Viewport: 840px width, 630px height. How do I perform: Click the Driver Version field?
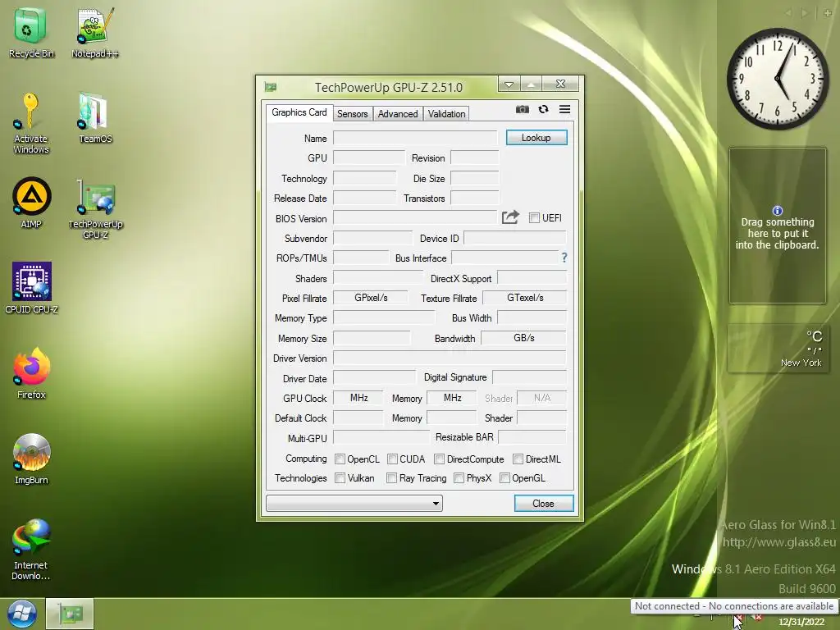coord(450,358)
